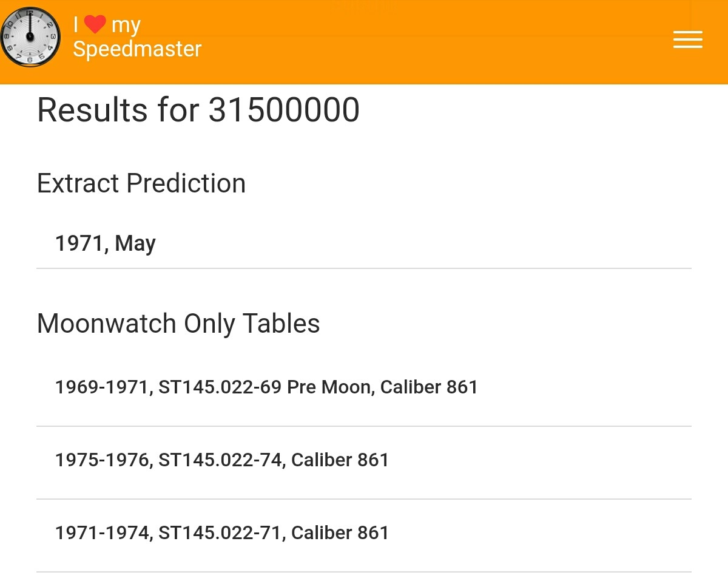Select the 1975-1976 ST145.022-74 result row
Image resolution: width=728 pixels, height=578 pixels.
222,460
